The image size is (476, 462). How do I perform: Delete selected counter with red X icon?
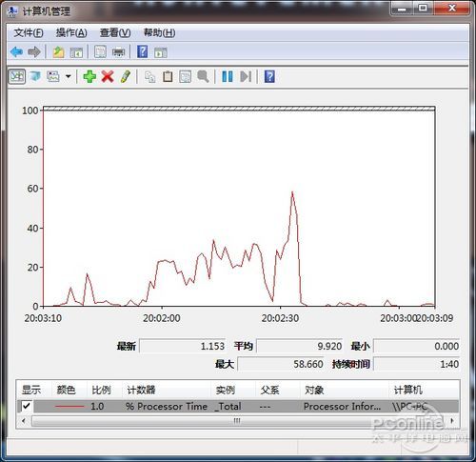(x=108, y=76)
